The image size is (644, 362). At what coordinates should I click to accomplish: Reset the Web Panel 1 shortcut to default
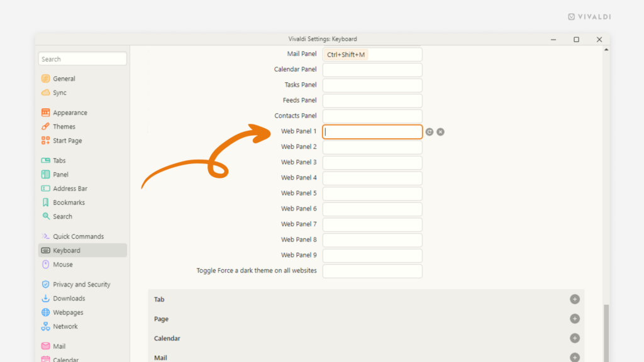tap(429, 132)
